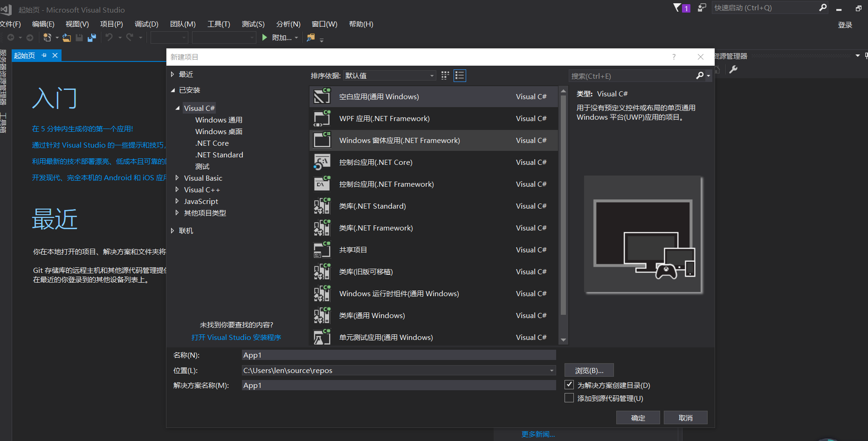The image size is (868, 441).
Task: Click the project name input field
Action: [399, 355]
